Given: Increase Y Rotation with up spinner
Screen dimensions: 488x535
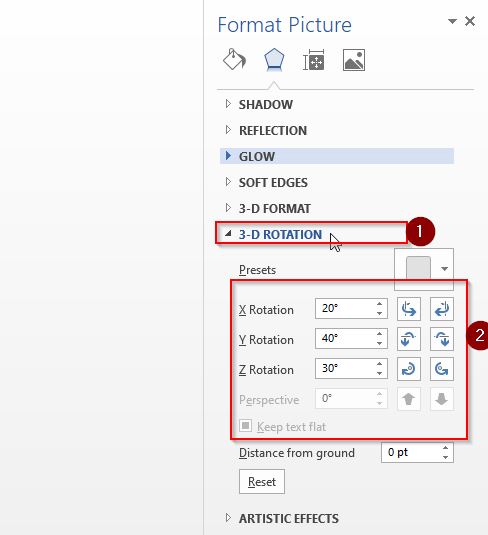Looking at the screenshot, I should [379, 334].
